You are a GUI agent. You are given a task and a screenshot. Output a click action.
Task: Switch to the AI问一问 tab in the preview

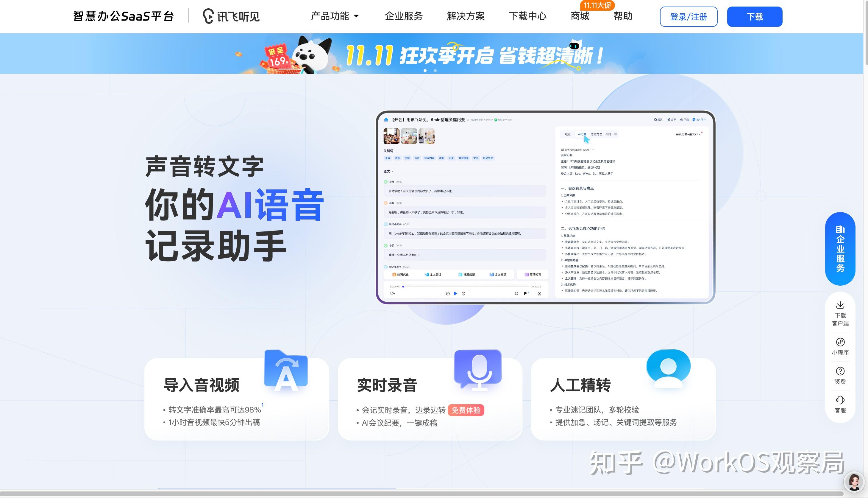611,134
